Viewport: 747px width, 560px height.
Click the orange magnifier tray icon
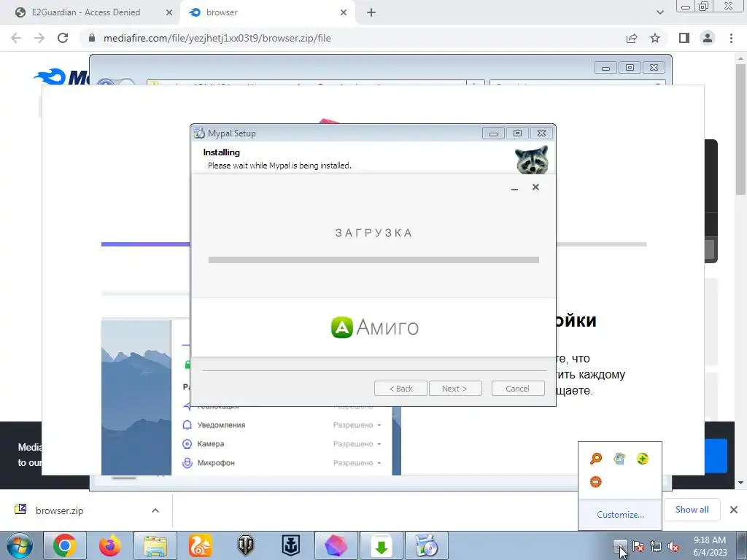click(x=596, y=459)
